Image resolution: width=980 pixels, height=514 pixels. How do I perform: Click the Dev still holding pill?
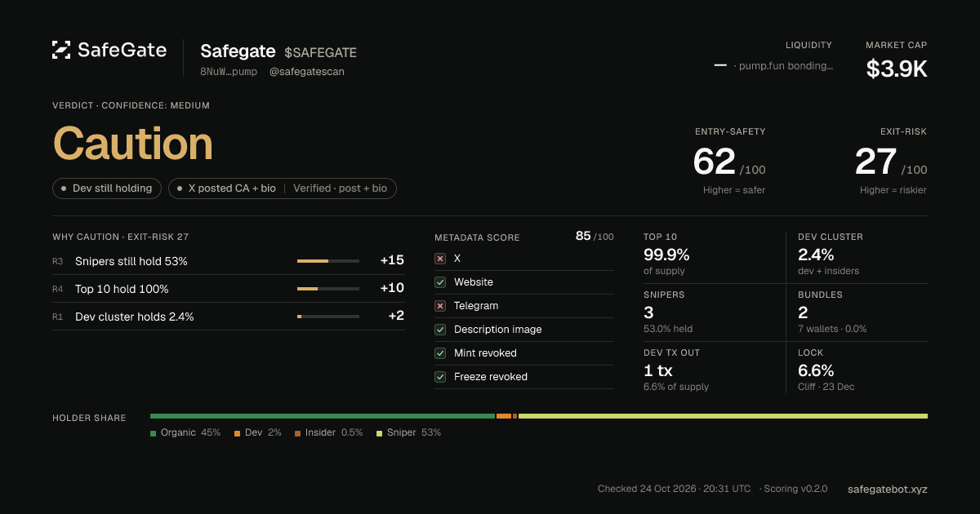(x=107, y=188)
